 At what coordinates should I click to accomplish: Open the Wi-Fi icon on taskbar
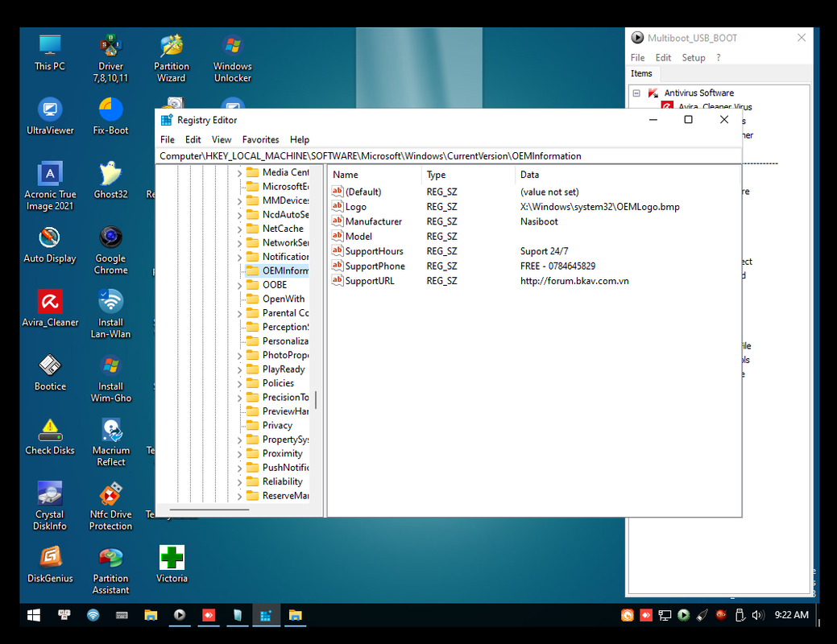(x=93, y=615)
